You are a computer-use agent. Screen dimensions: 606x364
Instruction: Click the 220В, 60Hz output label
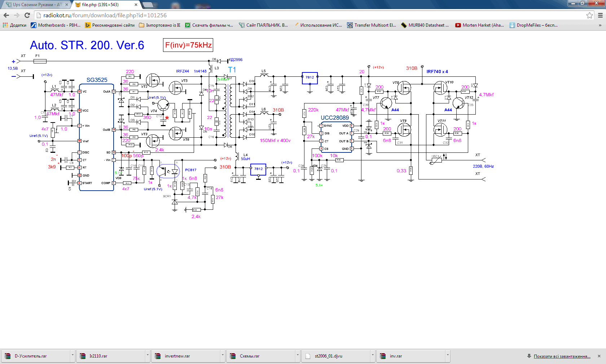(483, 167)
